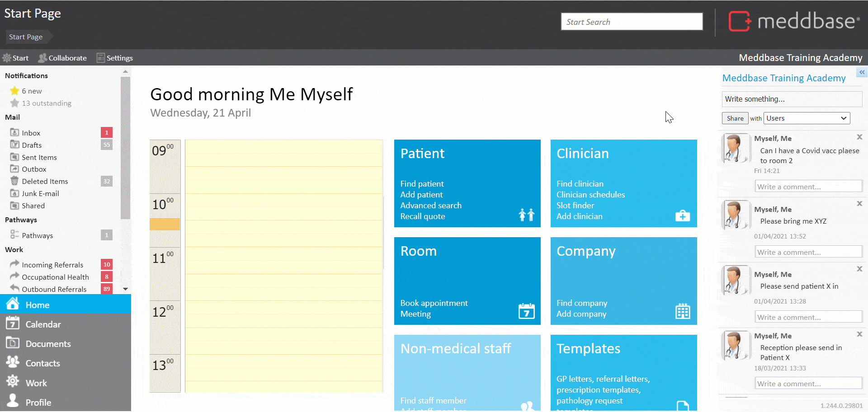
Task: View 6 new notifications
Action: click(32, 91)
